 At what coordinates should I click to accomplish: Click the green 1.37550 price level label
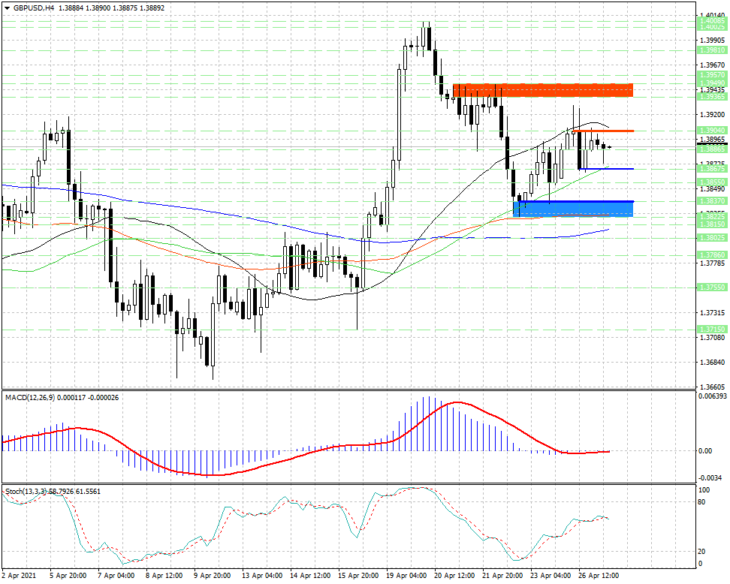[x=712, y=287]
